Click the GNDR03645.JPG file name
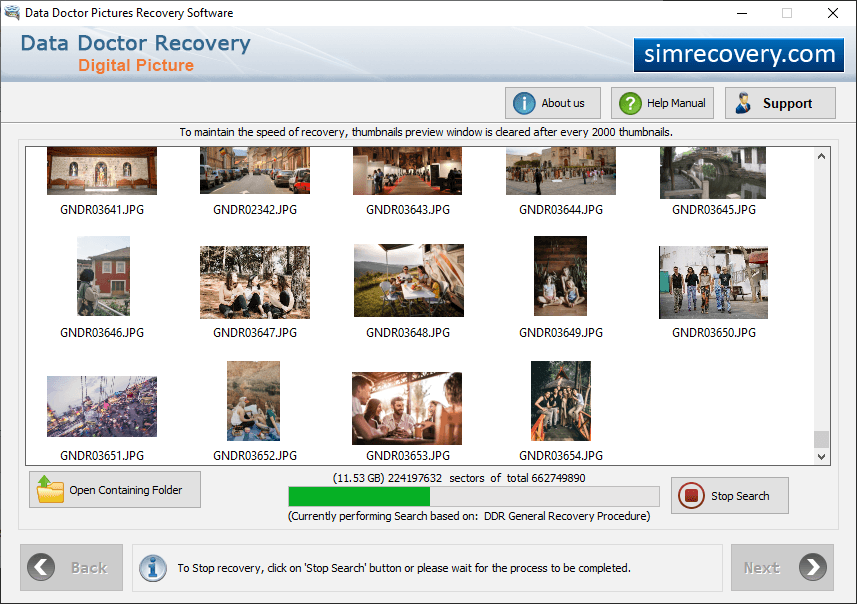 click(x=714, y=210)
